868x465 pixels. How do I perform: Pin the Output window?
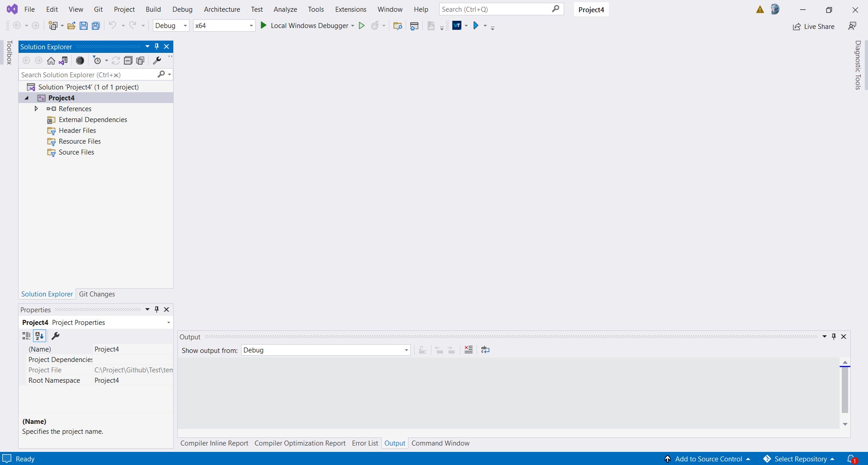833,336
